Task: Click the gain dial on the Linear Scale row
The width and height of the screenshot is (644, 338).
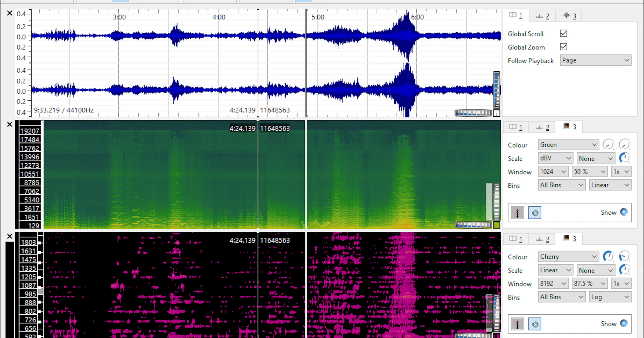Action: tap(624, 270)
